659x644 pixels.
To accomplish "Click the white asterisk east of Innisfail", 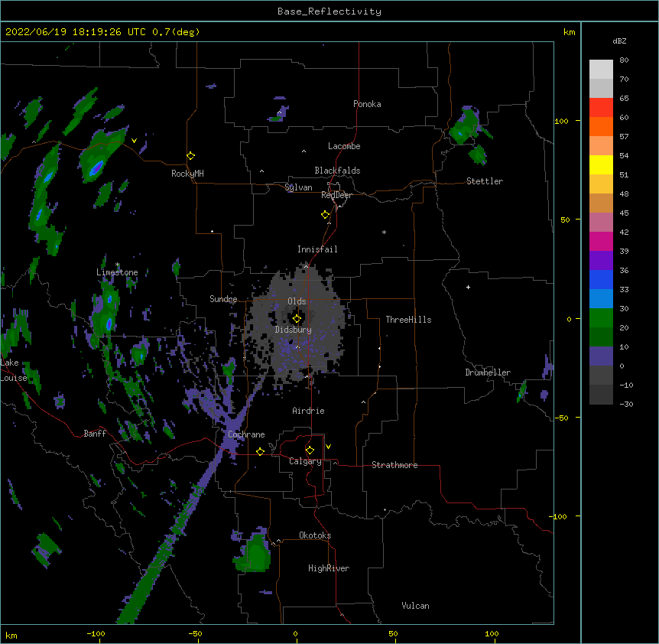I will pos(384,232).
